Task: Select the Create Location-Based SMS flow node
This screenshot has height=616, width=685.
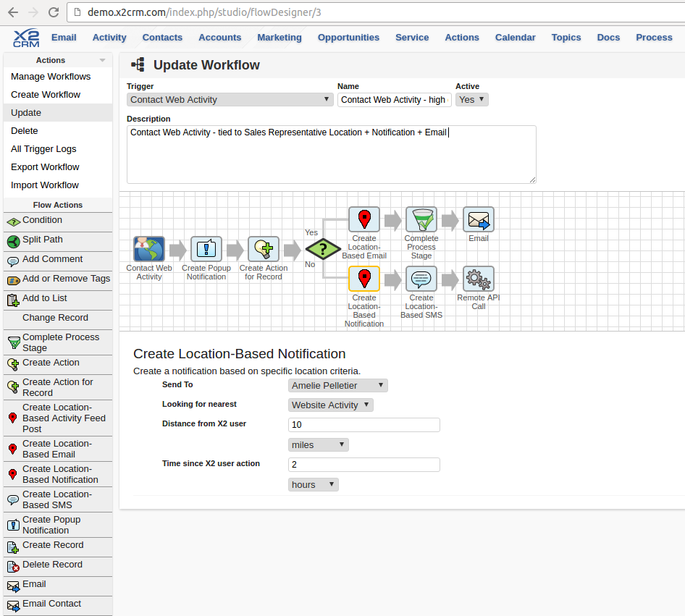Action: (x=421, y=279)
